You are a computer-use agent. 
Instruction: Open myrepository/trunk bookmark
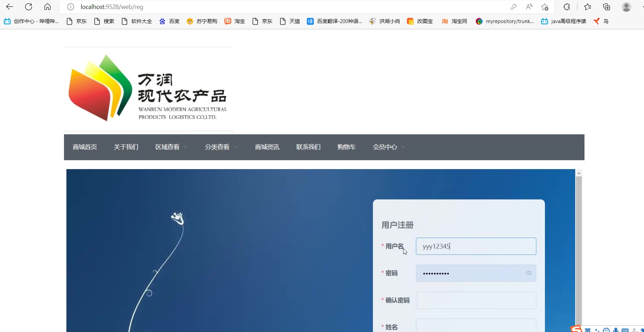(x=505, y=21)
